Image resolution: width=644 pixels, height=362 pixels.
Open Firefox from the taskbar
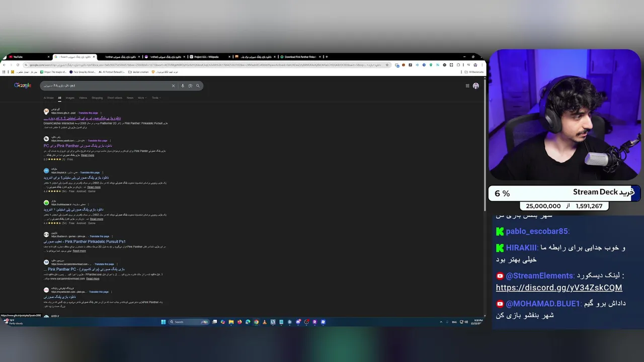click(239, 322)
